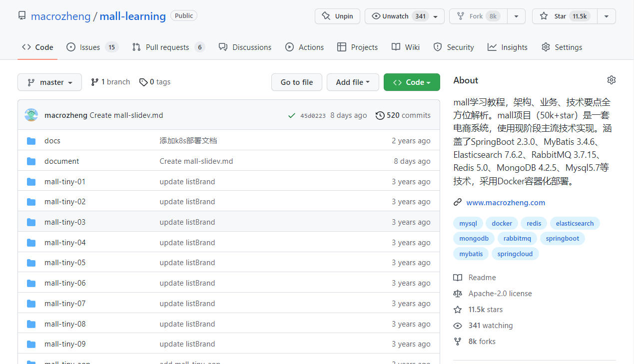Click the link icon beside www.macrozheng.com
Viewport: 634px width, 364px height.
coord(457,202)
